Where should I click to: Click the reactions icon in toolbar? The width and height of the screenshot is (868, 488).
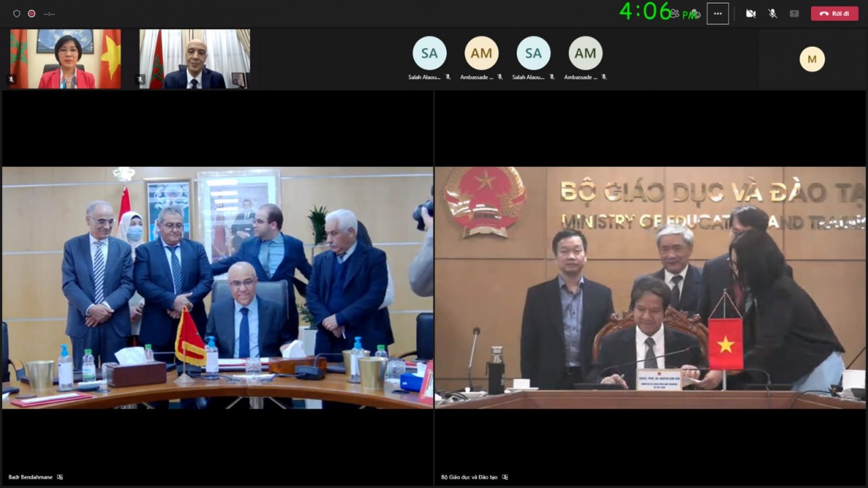[694, 14]
